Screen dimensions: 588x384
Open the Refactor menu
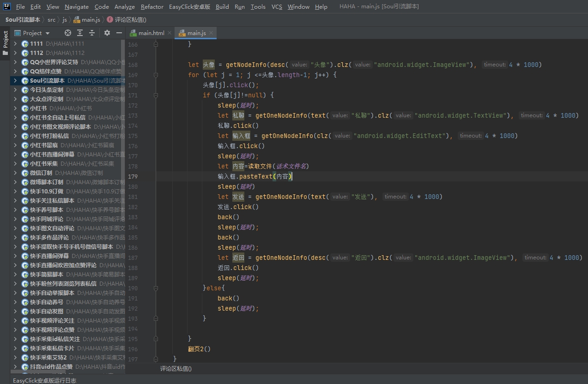[152, 7]
